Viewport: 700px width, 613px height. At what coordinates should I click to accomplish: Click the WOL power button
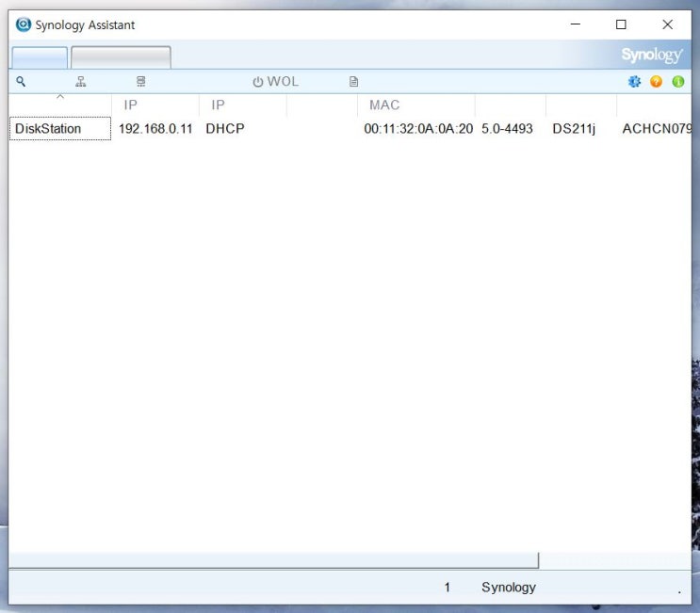275,82
